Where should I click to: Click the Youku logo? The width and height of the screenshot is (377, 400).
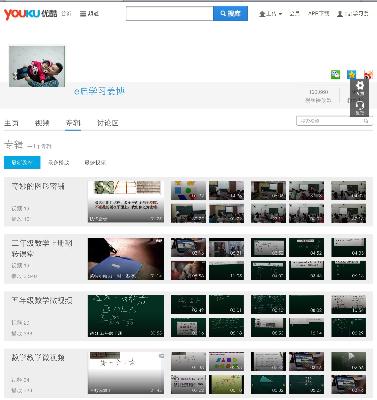tap(30, 14)
